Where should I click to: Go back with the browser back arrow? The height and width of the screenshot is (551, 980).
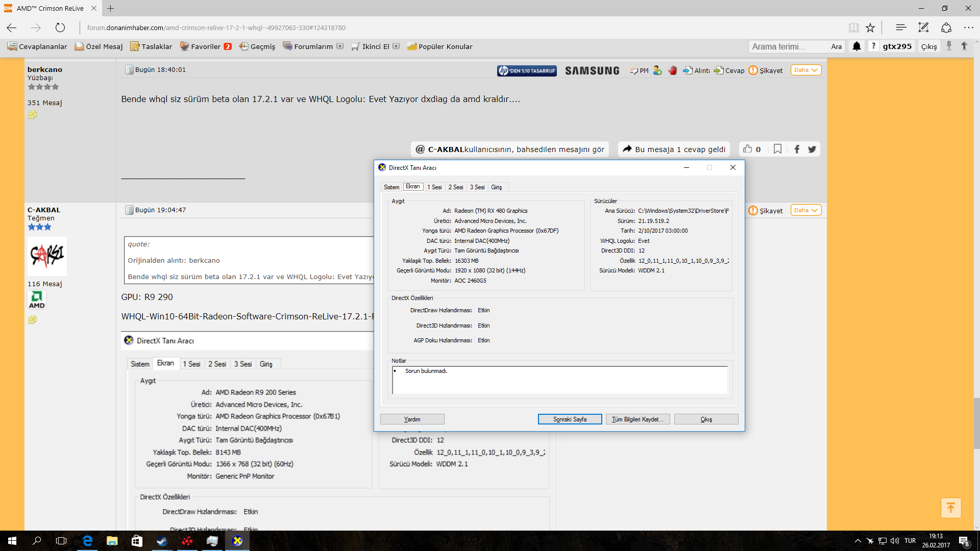coord(12,28)
